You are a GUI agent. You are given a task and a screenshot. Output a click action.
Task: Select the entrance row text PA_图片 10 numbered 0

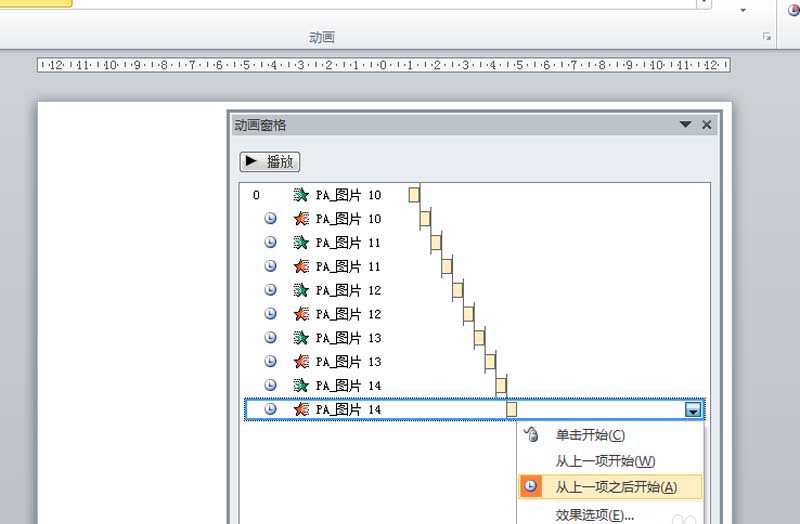(348, 195)
